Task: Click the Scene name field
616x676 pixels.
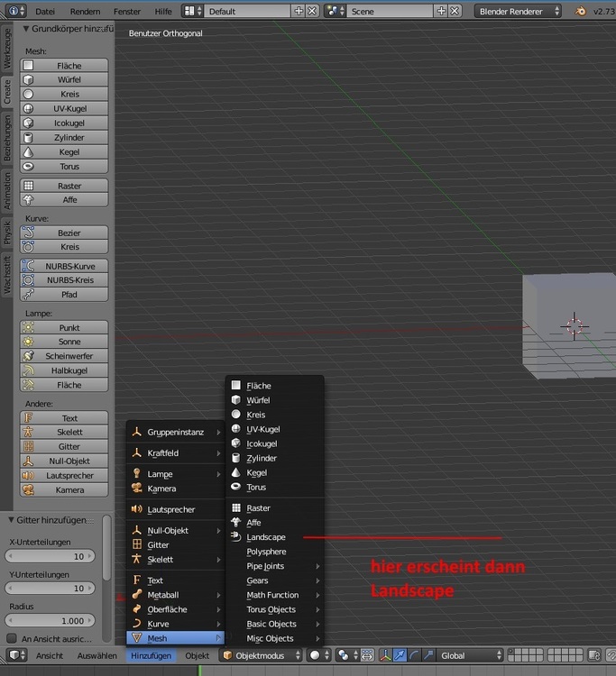Action: pyautogui.click(x=391, y=11)
